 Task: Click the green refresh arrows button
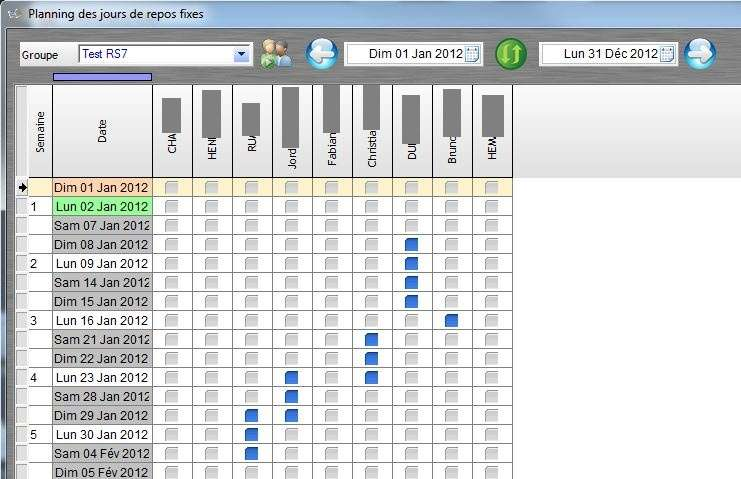511,54
